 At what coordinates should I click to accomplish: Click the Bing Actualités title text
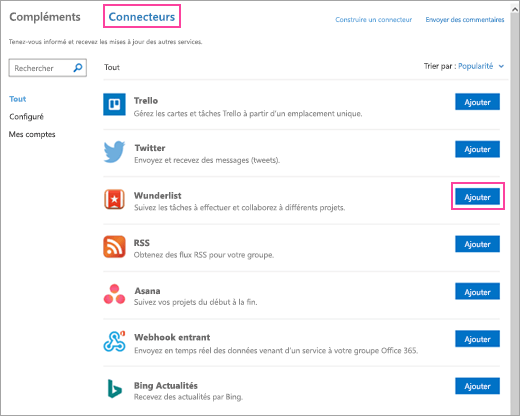(x=166, y=385)
